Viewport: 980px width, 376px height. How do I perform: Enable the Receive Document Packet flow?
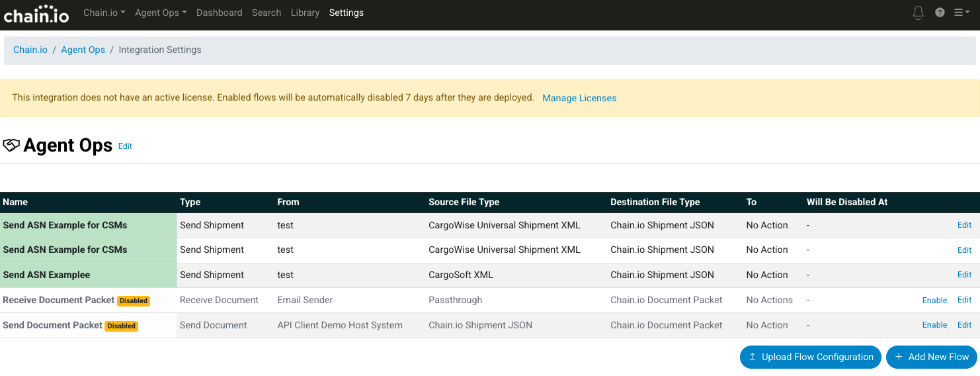tap(934, 301)
